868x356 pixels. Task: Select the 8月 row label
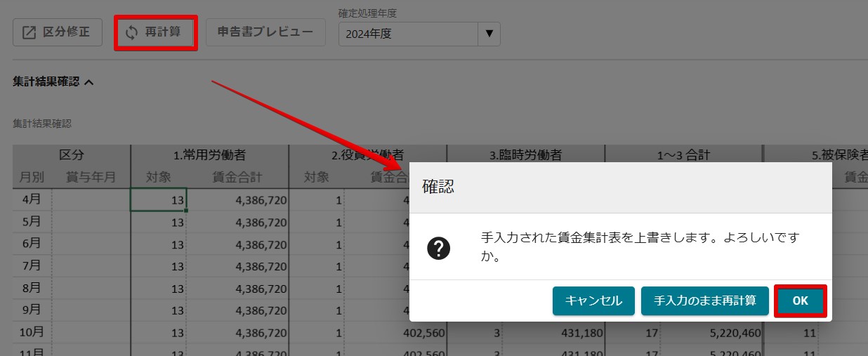click(x=32, y=287)
